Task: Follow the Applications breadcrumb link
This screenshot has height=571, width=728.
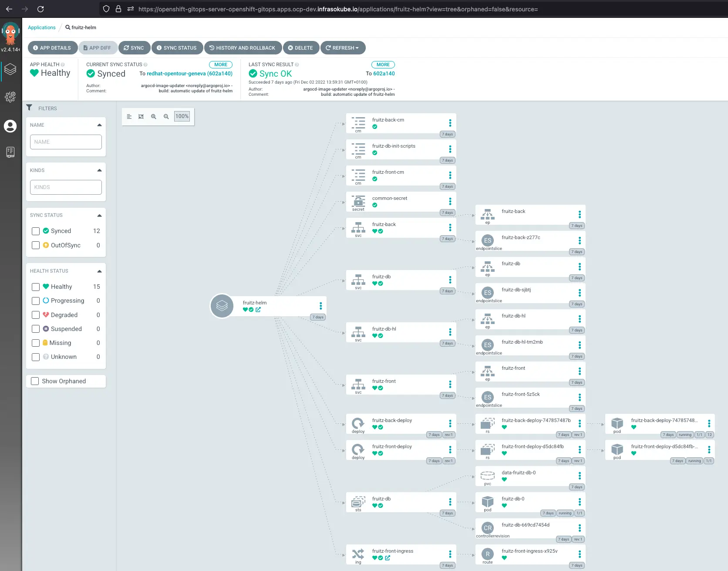Action: 42,27
